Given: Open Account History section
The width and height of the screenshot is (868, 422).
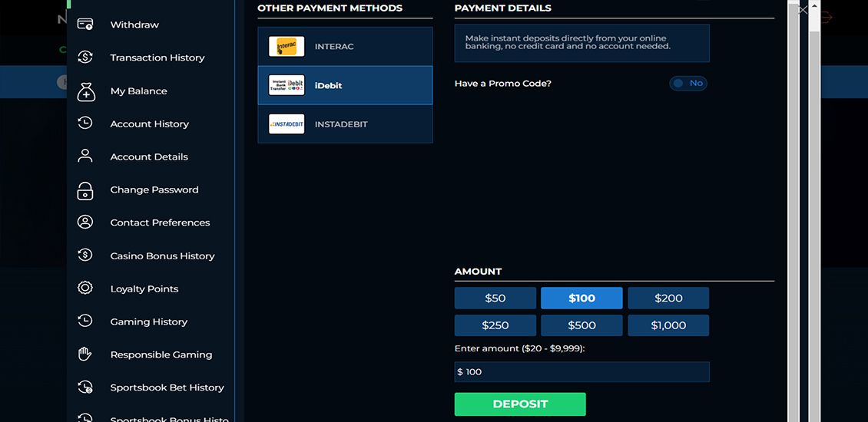Looking at the screenshot, I should tap(151, 124).
